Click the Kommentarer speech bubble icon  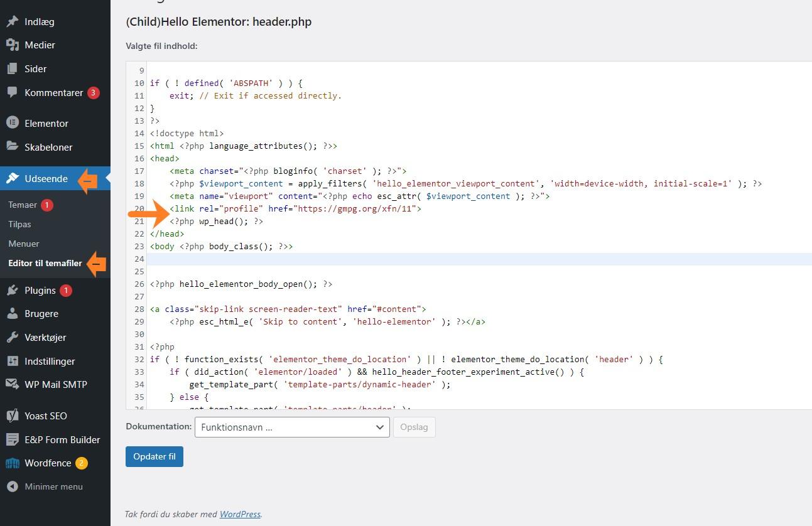click(13, 92)
